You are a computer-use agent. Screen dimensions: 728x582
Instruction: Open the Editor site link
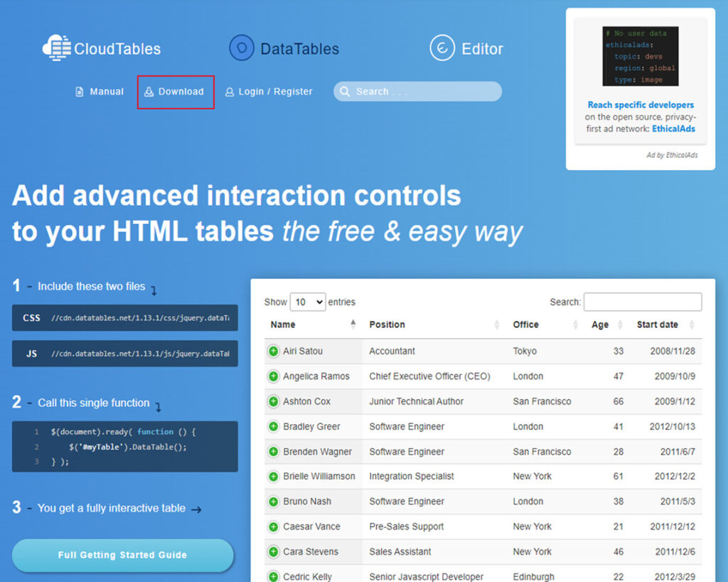[x=466, y=48]
